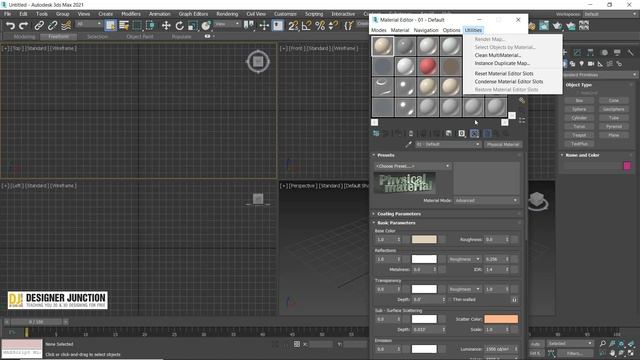Click the Undo arrow in main toolbar
The height and width of the screenshot is (360, 640).
coord(11,26)
